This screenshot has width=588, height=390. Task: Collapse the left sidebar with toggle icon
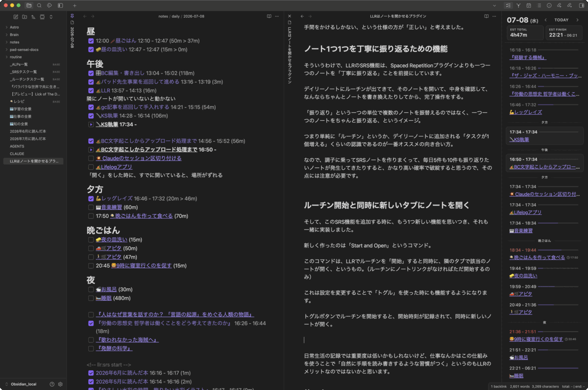click(60, 5)
